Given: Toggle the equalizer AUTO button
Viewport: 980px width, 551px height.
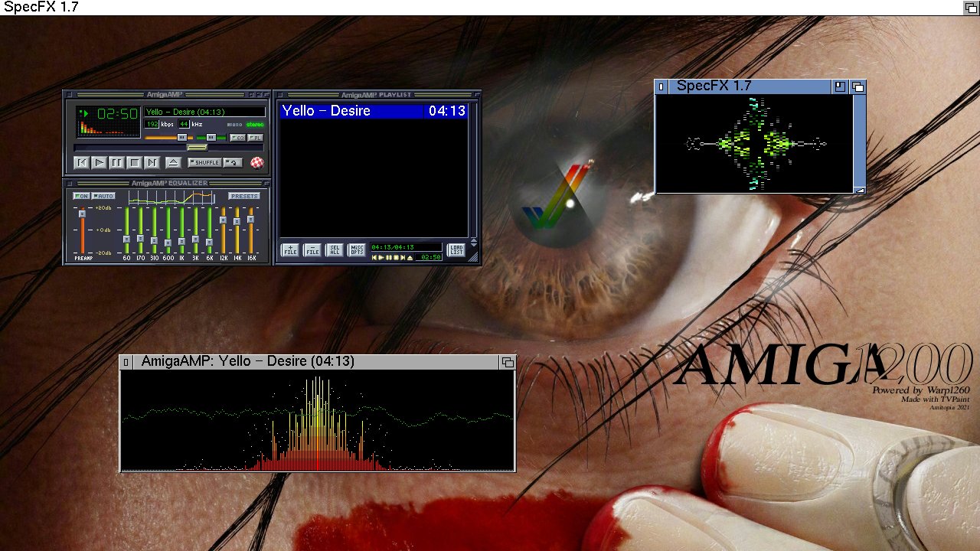Looking at the screenshot, I should [x=103, y=196].
